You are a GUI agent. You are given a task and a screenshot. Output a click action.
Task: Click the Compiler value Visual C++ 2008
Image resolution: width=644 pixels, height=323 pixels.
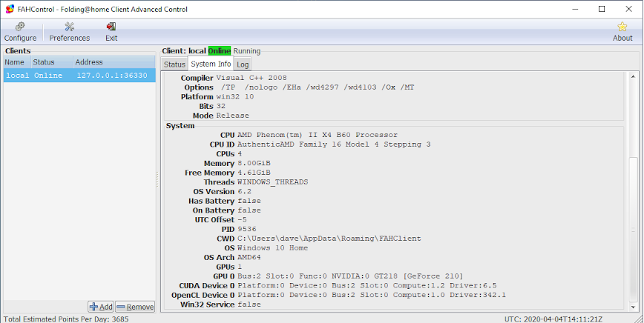(x=252, y=78)
